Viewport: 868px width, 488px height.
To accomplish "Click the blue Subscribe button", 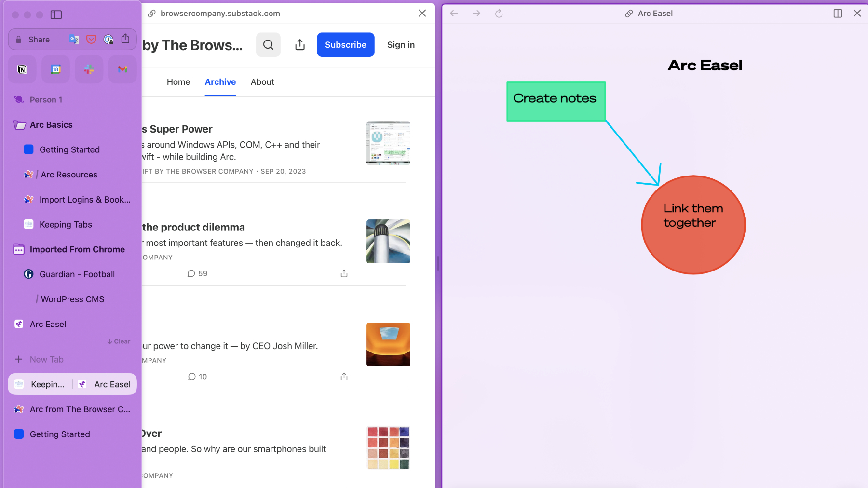I will tap(346, 45).
